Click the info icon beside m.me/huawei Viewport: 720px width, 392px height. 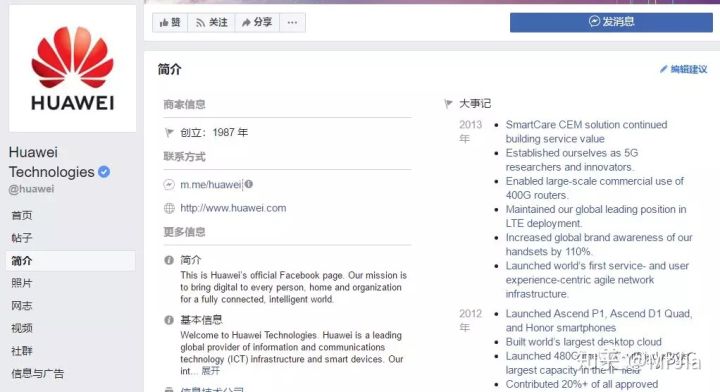[x=248, y=184]
